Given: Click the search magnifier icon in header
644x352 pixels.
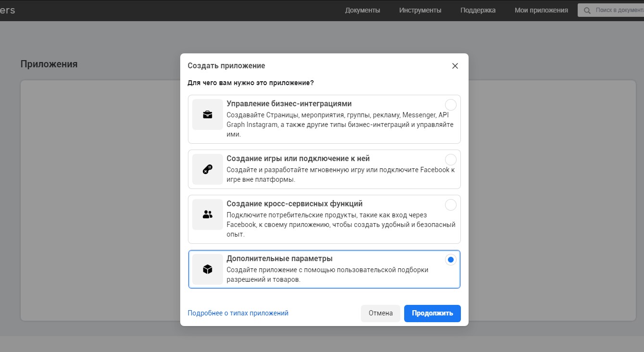Looking at the screenshot, I should coord(587,10).
